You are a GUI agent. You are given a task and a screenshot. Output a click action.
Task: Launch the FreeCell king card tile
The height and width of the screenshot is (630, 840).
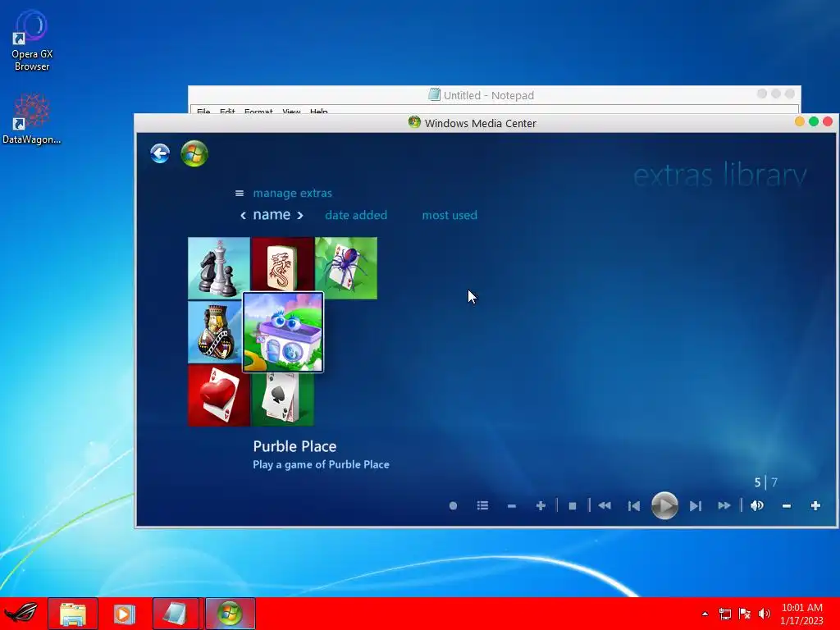pyautogui.click(x=215, y=332)
